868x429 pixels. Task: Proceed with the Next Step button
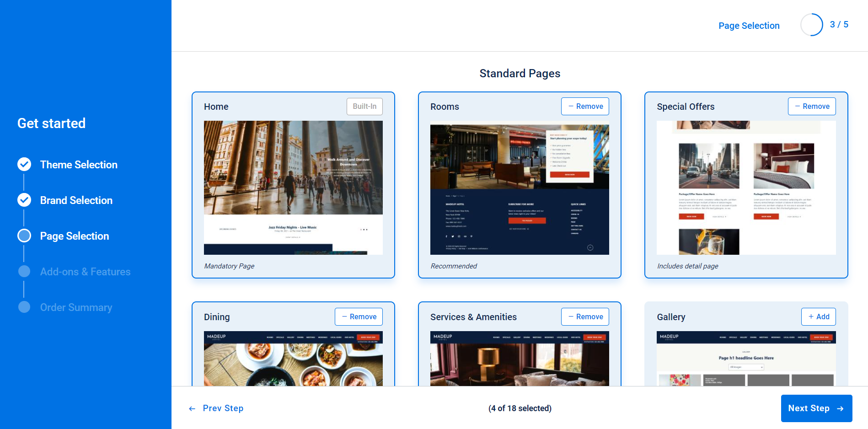coord(817,408)
